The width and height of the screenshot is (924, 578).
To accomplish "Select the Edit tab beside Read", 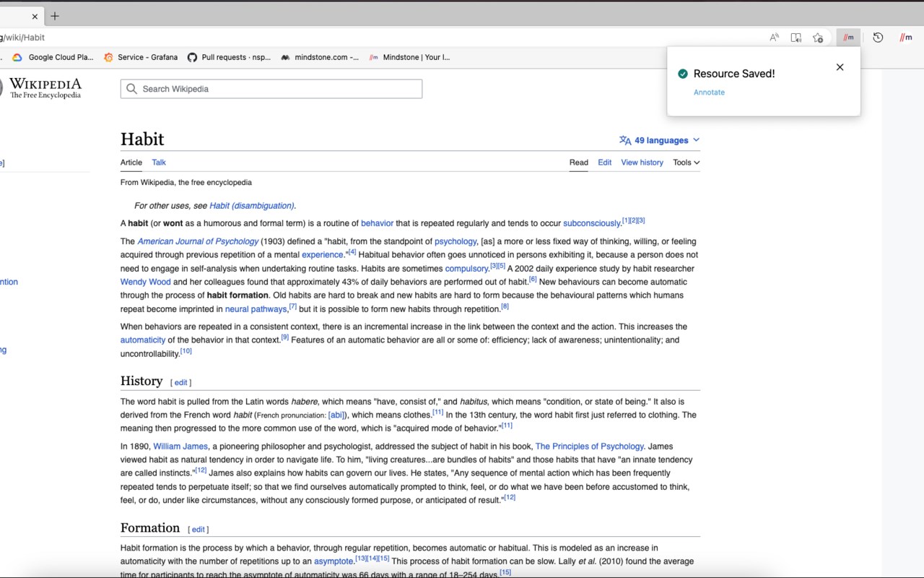I will point(605,163).
